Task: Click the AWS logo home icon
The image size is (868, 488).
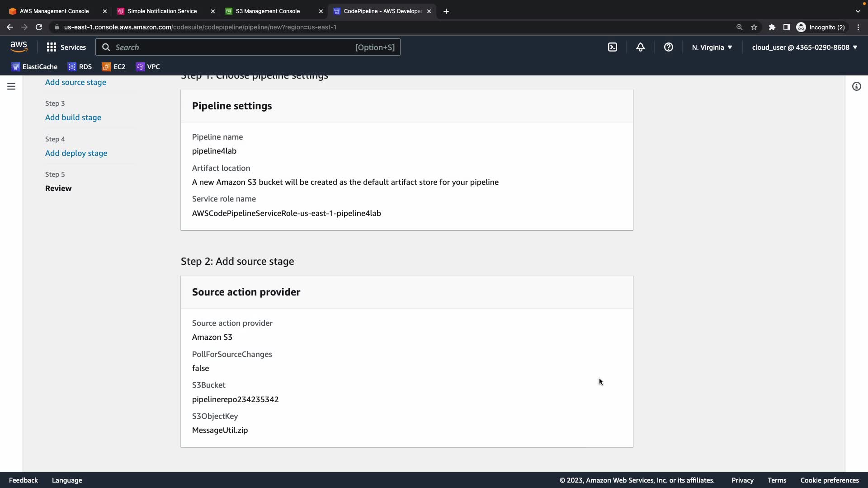Action: [x=19, y=47]
